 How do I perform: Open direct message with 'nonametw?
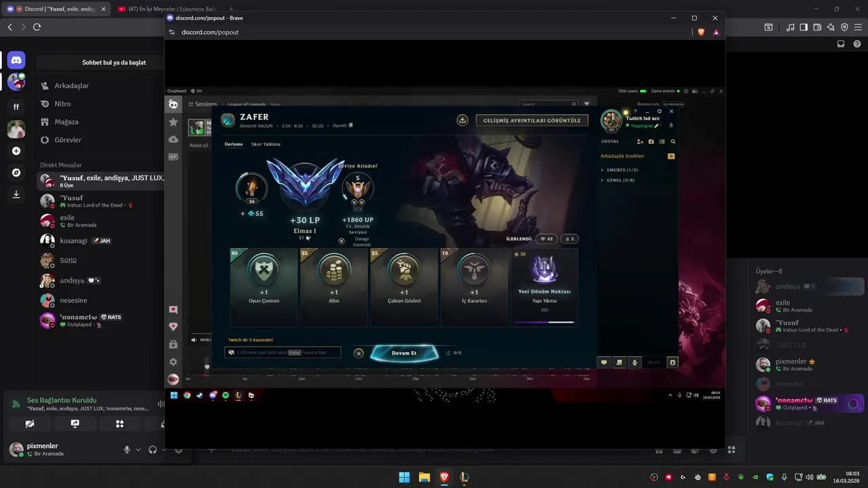click(100, 320)
